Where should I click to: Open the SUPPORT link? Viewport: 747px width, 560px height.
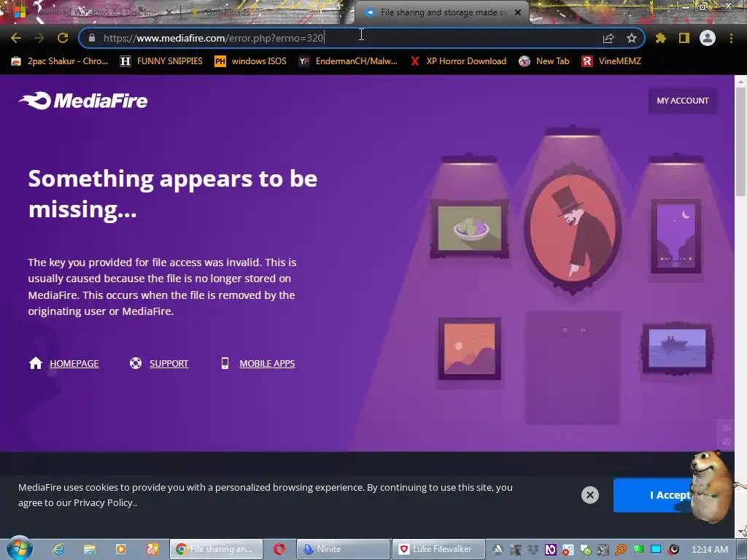click(x=169, y=363)
